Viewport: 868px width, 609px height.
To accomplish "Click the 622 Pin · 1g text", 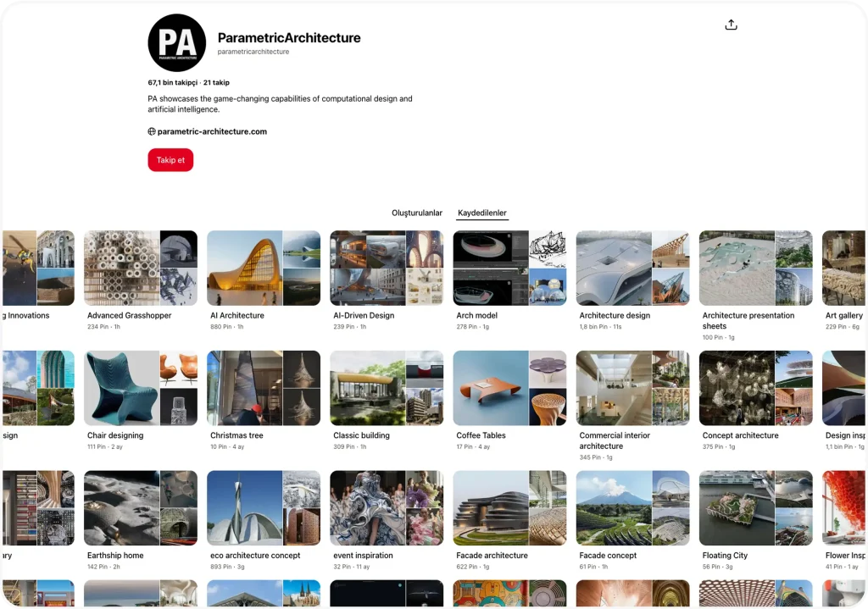I will coord(473,567).
